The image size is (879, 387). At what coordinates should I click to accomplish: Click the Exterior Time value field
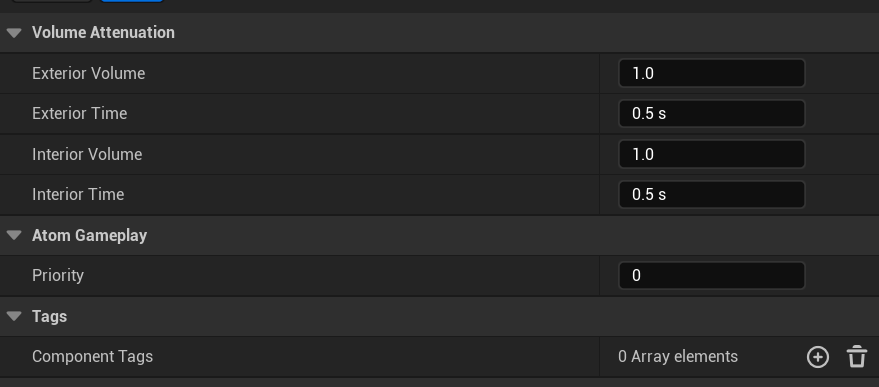tap(711, 114)
